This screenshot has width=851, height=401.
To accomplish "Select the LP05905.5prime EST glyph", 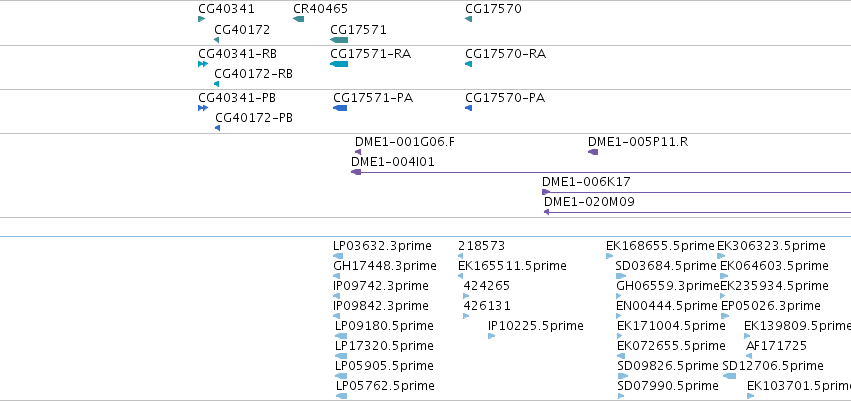I will [x=341, y=376].
